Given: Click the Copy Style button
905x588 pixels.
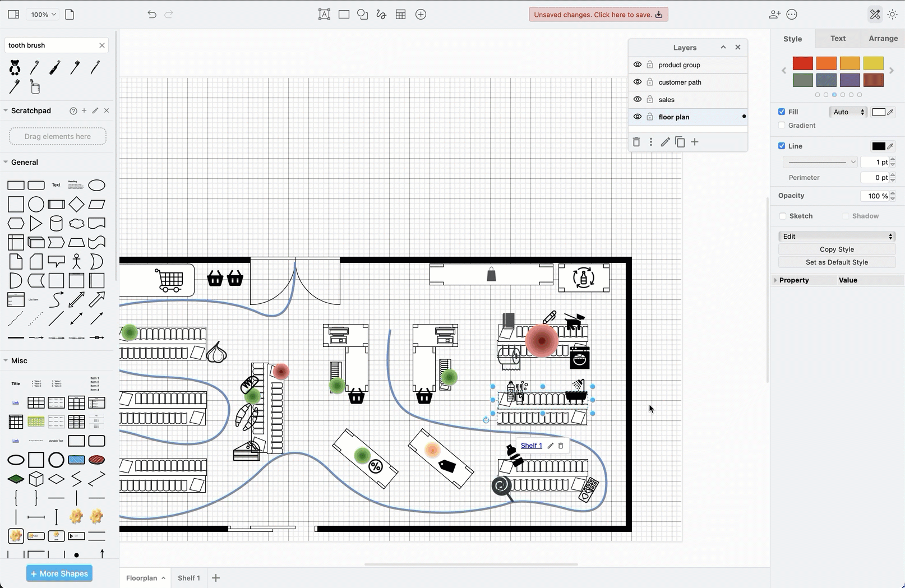Looking at the screenshot, I should [836, 249].
